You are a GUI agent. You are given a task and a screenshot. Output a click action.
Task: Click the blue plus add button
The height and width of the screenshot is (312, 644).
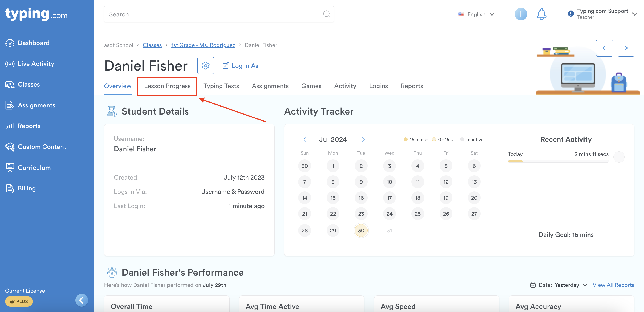(521, 14)
